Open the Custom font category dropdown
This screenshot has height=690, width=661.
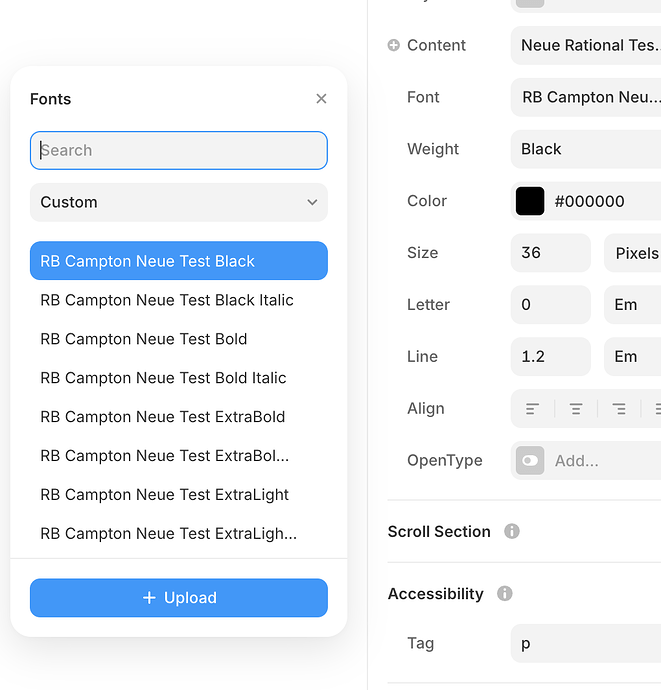(x=179, y=202)
